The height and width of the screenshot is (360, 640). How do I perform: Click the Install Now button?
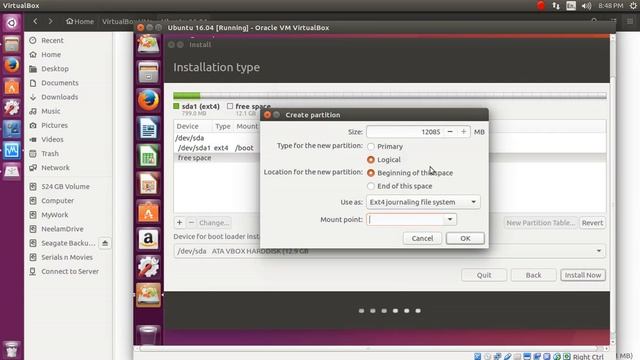click(x=582, y=275)
